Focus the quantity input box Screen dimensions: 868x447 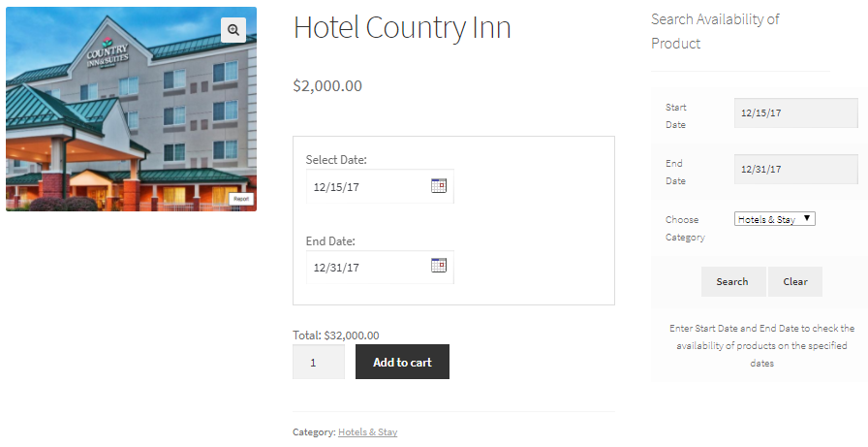[319, 363]
